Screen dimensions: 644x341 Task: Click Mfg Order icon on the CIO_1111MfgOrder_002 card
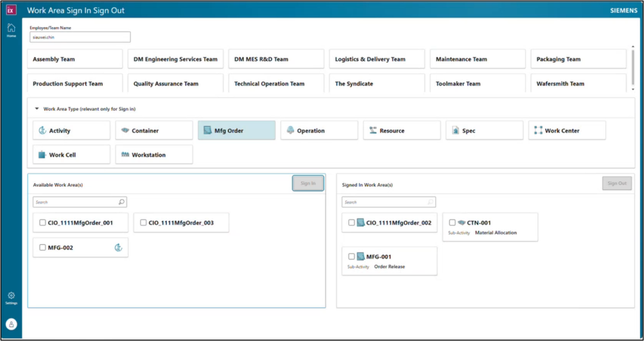(360, 223)
